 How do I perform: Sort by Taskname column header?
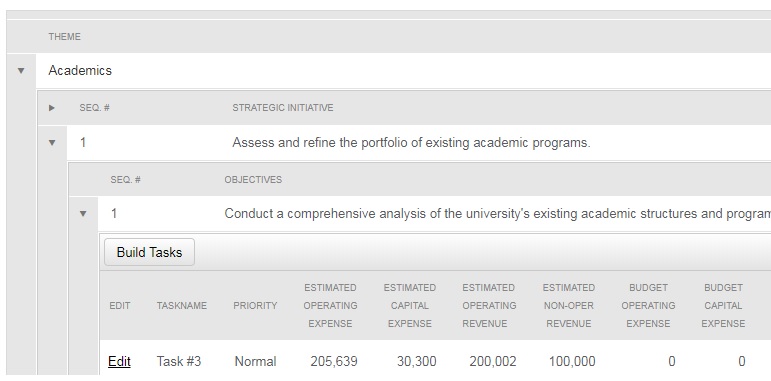pyautogui.click(x=181, y=306)
